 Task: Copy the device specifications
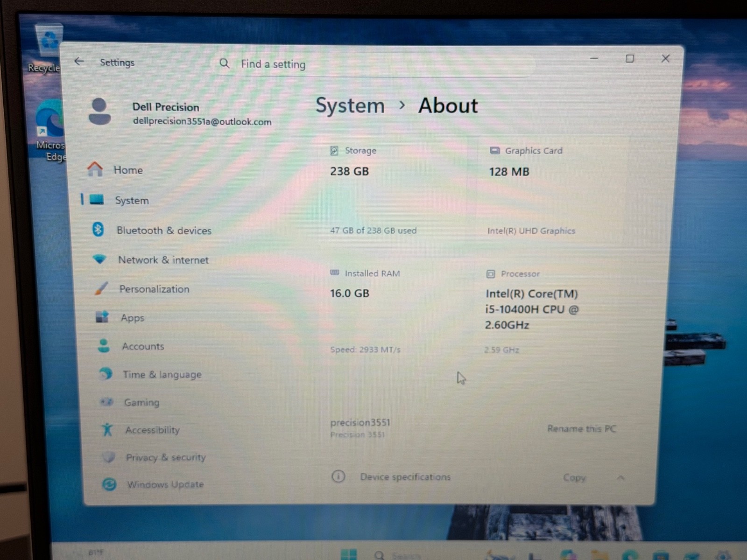tap(574, 477)
